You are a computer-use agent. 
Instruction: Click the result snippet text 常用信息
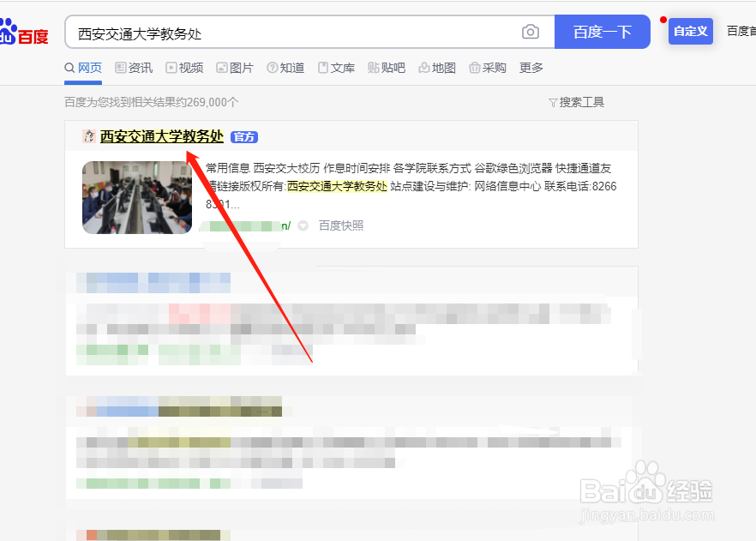coord(228,168)
